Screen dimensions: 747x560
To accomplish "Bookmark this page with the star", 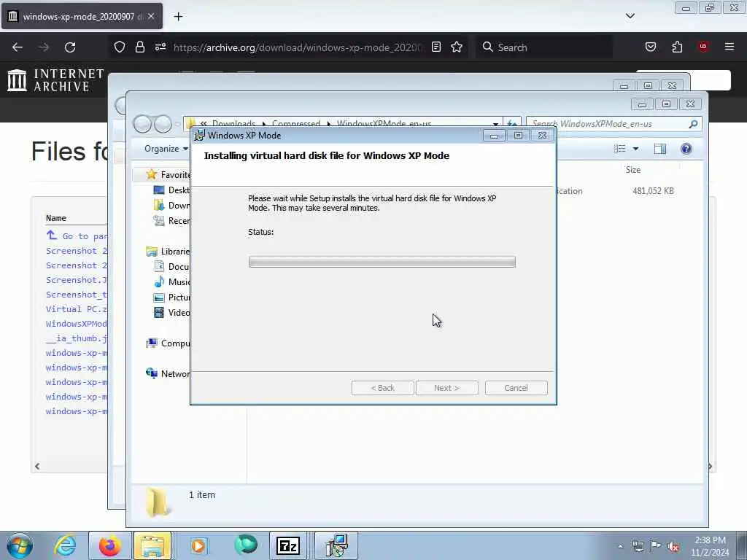I will pos(457,47).
